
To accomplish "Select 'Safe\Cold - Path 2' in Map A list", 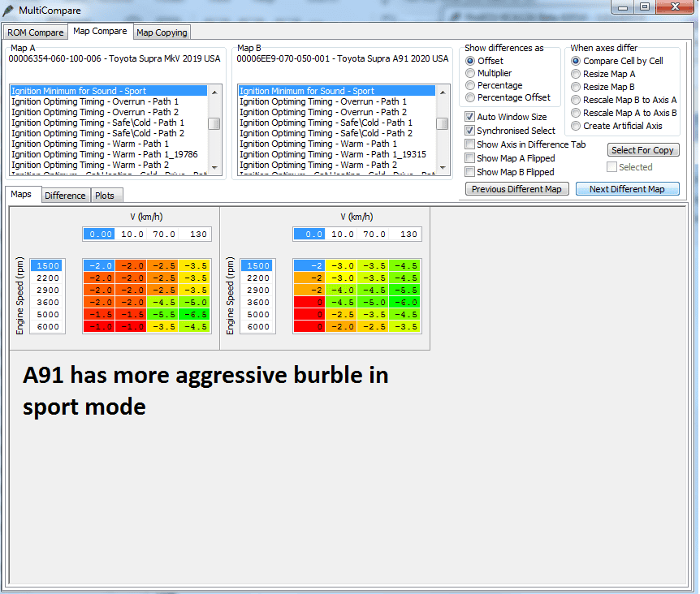I will 109,133.
